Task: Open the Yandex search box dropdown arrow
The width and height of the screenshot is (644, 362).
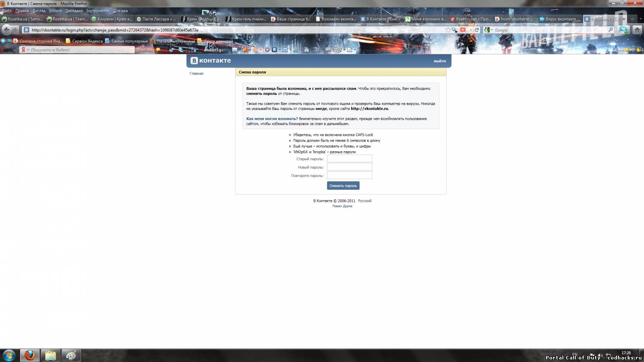Action: coord(28,50)
